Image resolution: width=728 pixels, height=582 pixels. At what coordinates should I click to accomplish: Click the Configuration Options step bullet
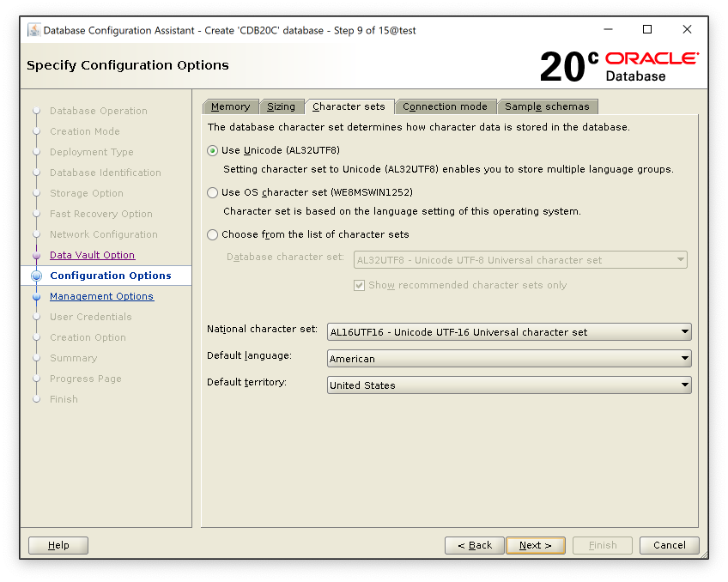tap(36, 276)
